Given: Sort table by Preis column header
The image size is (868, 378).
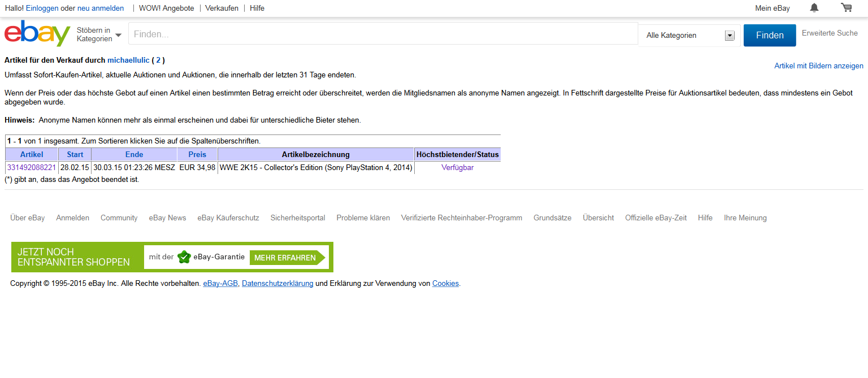Looking at the screenshot, I should 197,154.
